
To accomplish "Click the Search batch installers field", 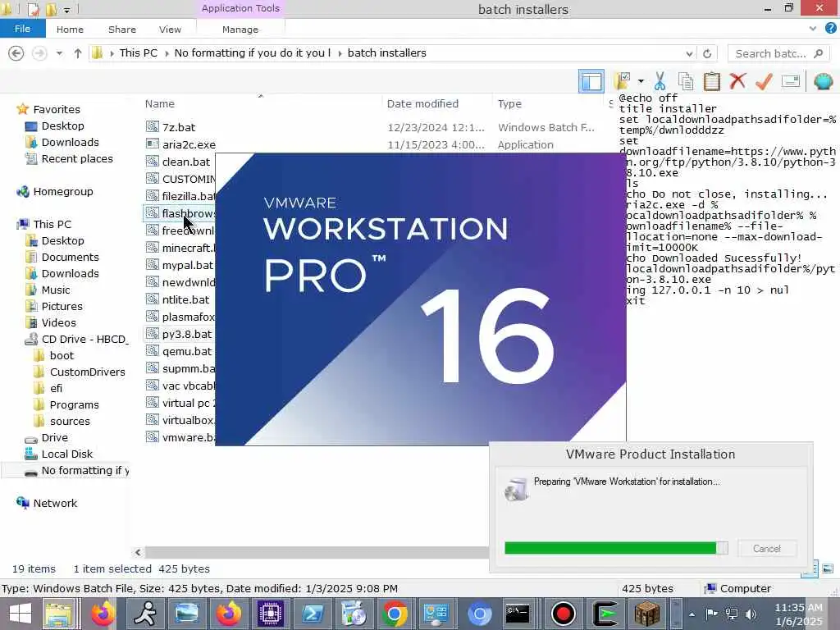I will (x=778, y=53).
